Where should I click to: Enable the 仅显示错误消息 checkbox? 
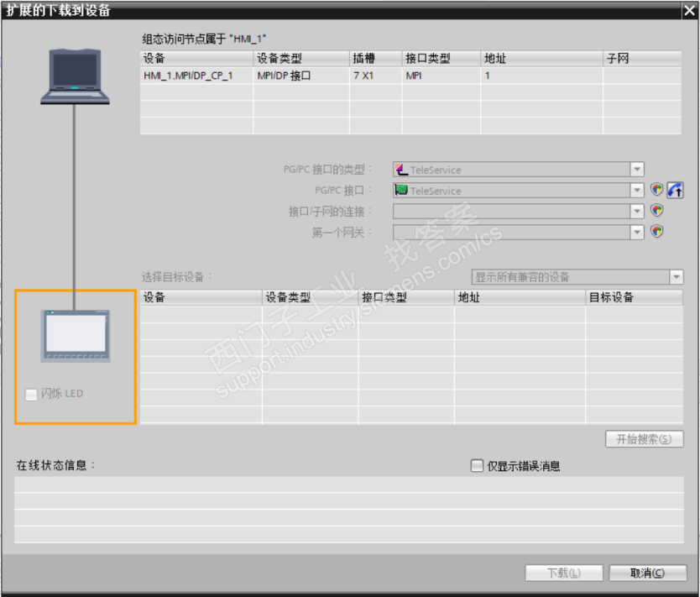477,466
